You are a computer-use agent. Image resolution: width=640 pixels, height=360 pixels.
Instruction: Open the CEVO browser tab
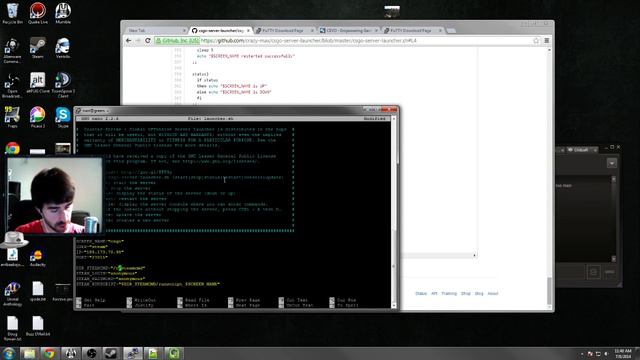coord(349,31)
